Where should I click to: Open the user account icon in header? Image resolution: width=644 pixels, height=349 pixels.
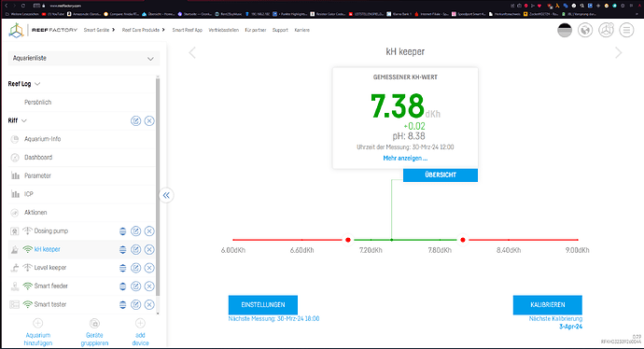click(x=607, y=30)
